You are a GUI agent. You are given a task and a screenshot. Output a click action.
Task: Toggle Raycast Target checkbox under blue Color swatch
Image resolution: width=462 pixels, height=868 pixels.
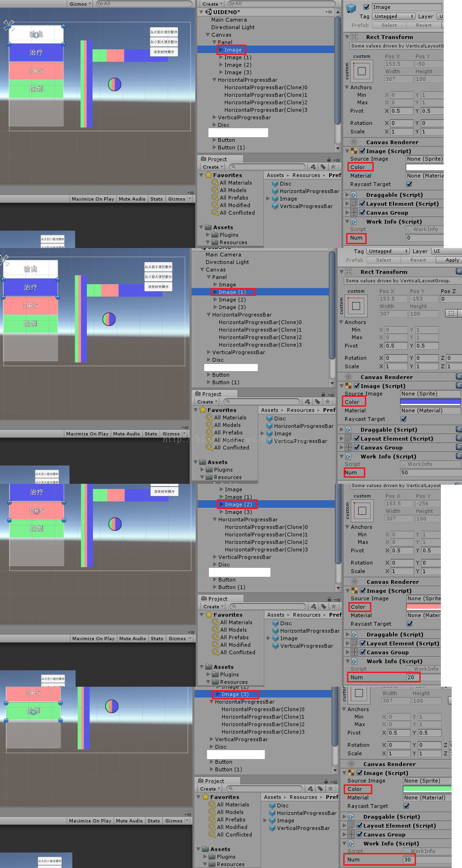coord(404,419)
